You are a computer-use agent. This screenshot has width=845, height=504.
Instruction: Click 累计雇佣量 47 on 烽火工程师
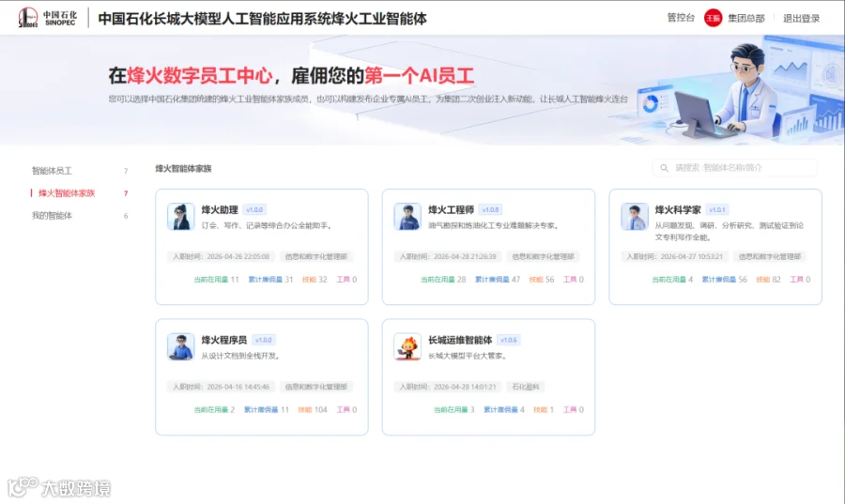click(x=498, y=280)
